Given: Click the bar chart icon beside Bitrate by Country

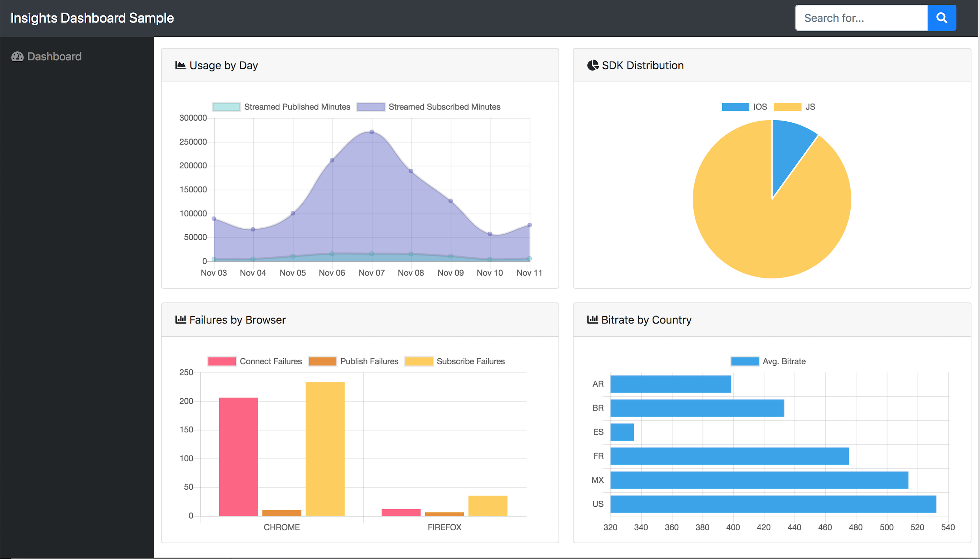Looking at the screenshot, I should tap(592, 320).
